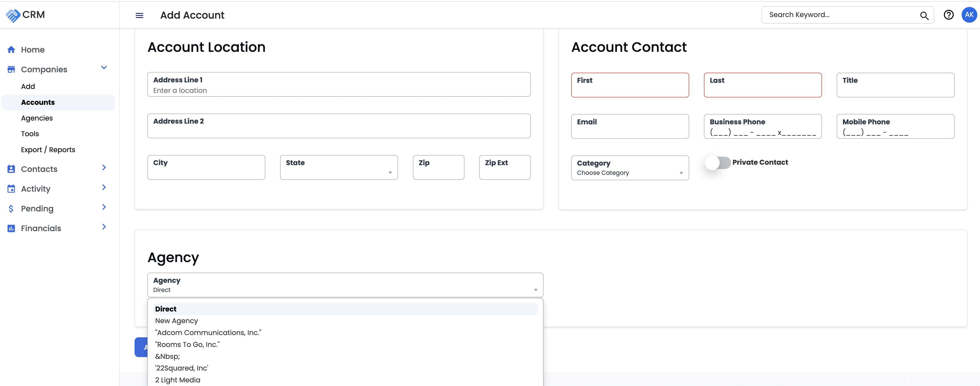Close the Agency dropdown field

click(345, 285)
